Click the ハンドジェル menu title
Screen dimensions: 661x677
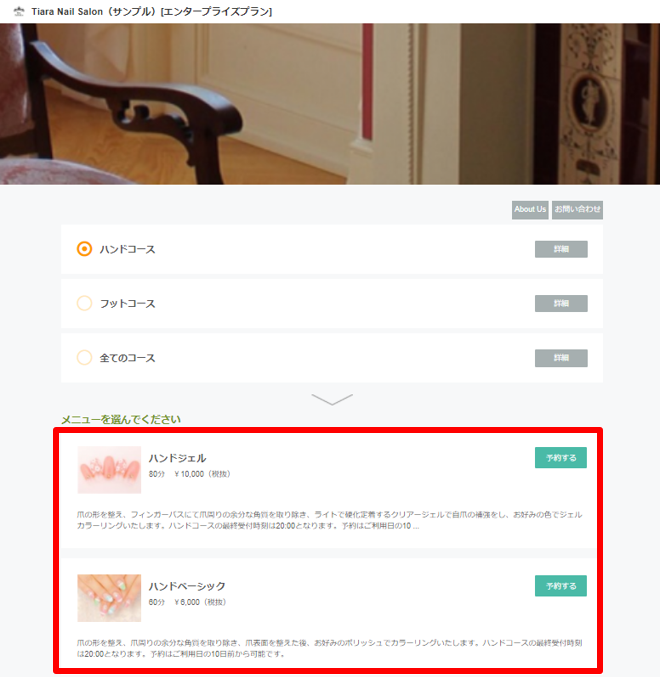(177, 458)
